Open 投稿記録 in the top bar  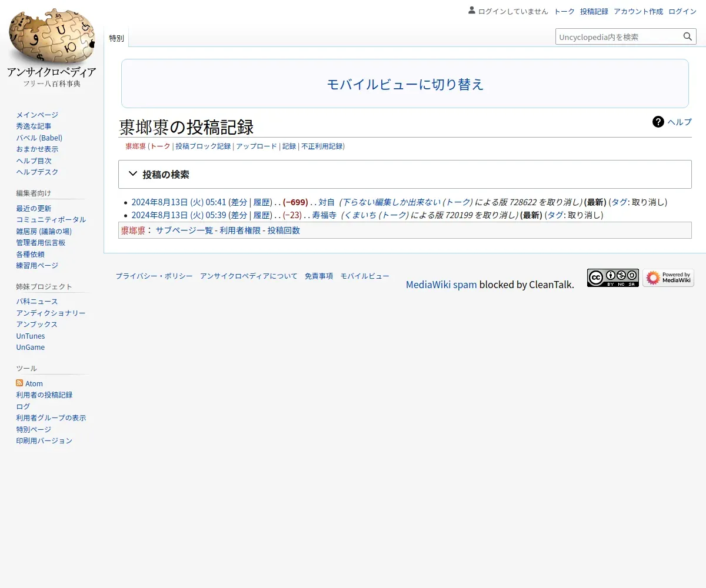click(x=594, y=11)
